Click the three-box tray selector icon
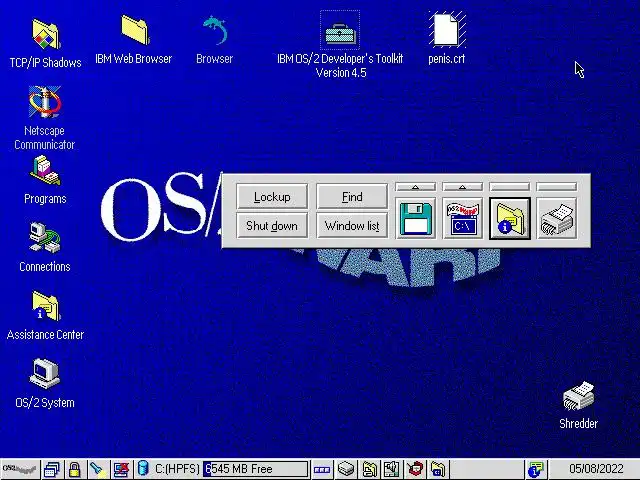 322,469
